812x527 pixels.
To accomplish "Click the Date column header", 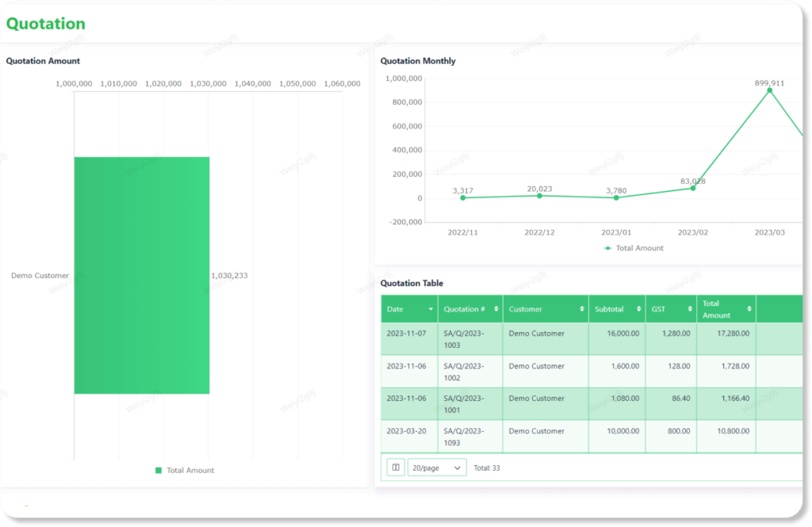I will coord(396,309).
